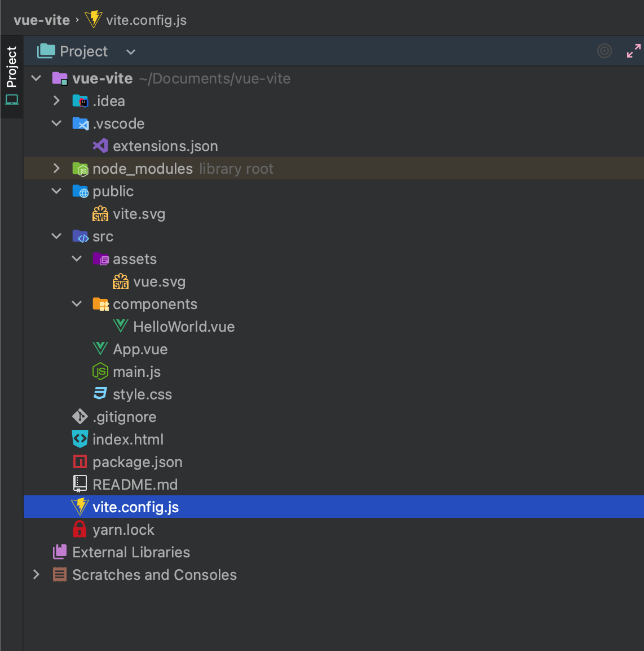Image resolution: width=644 pixels, height=651 pixels.
Task: Select the VS Code icon next to extensions.json
Action: coord(100,146)
